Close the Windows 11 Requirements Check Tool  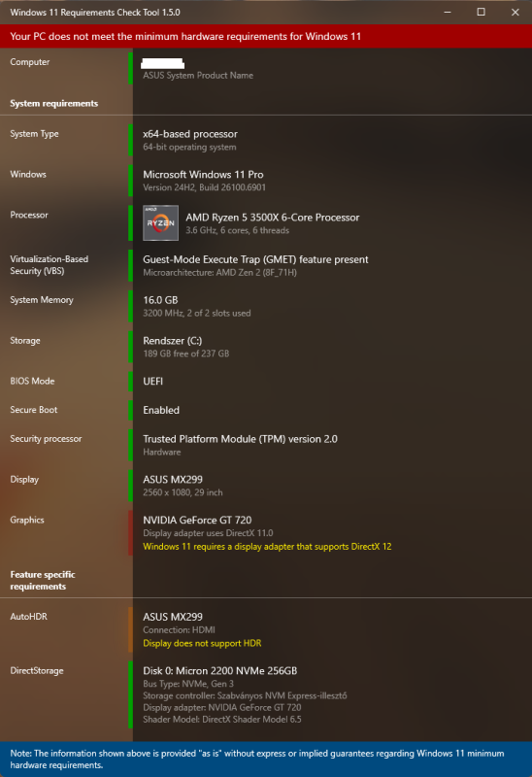515,12
